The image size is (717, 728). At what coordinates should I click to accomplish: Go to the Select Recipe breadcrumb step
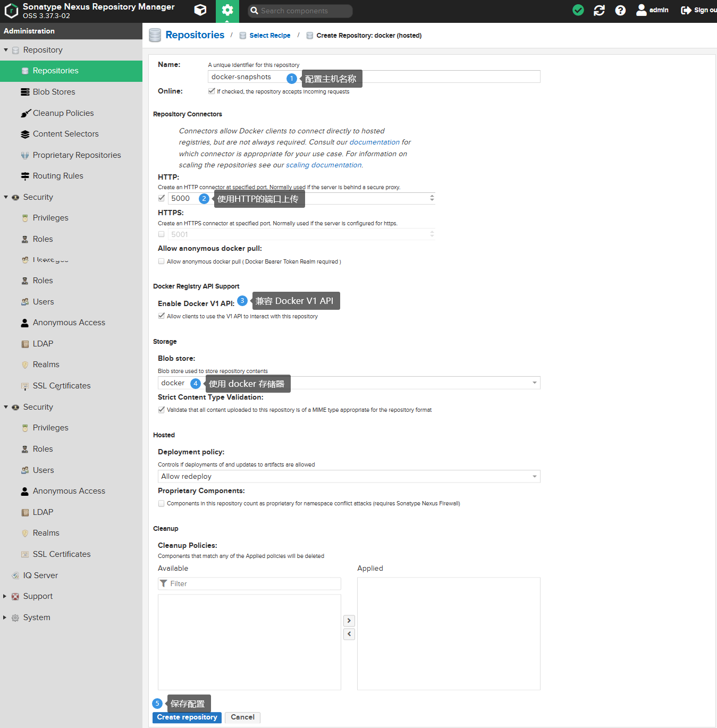(269, 35)
